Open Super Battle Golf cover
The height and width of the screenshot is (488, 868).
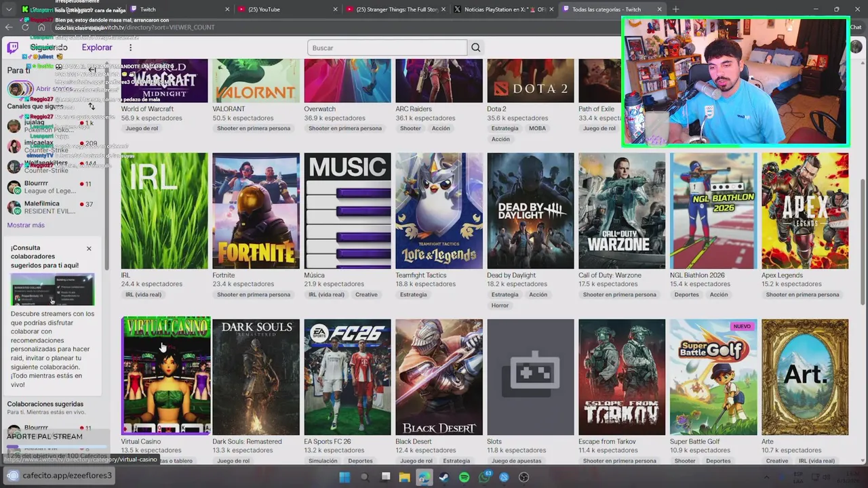tap(713, 377)
